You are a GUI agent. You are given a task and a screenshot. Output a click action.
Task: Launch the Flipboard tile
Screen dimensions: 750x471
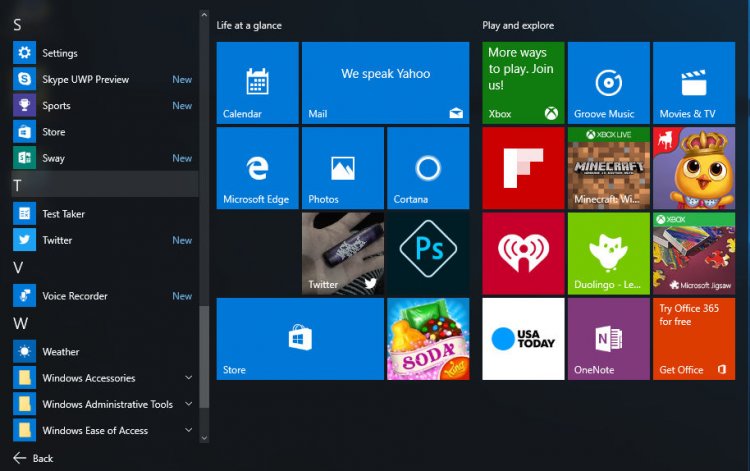click(x=523, y=168)
